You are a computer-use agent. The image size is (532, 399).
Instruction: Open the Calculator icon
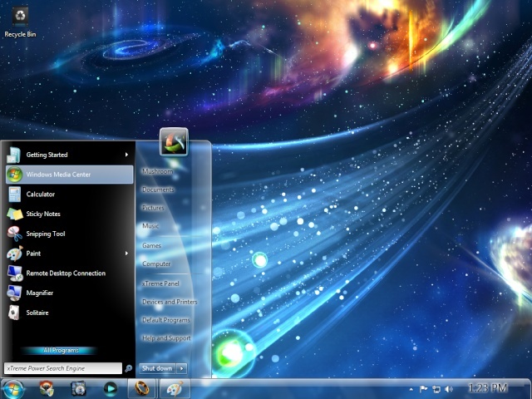coord(15,194)
